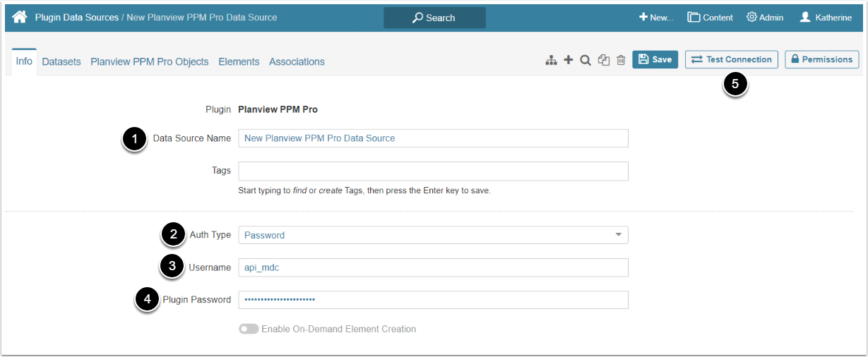
Task: Focus the Tags input field
Action: coord(433,171)
